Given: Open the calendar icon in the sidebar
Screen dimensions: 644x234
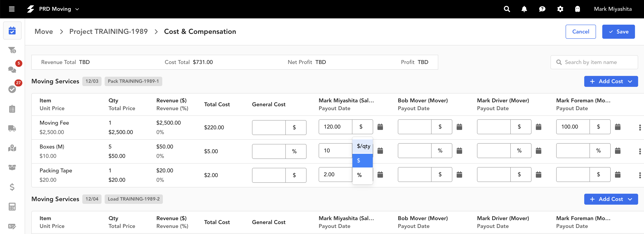Looking at the screenshot, I should pyautogui.click(x=12, y=31).
